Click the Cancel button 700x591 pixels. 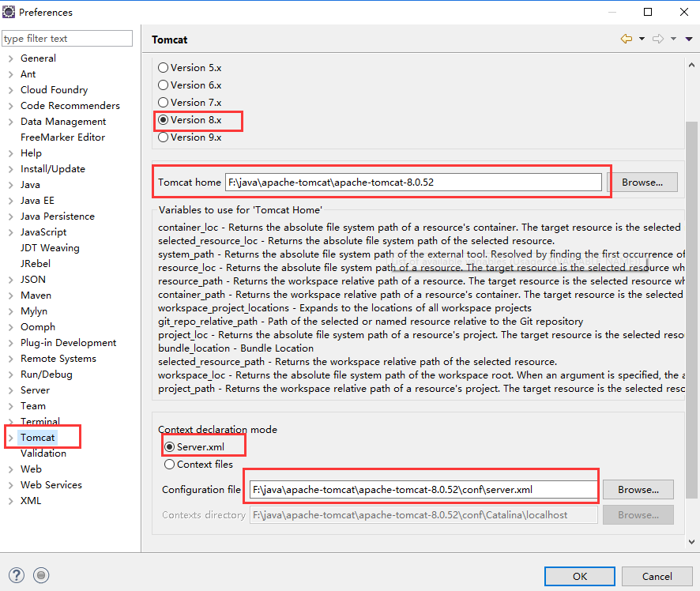pyautogui.click(x=657, y=576)
